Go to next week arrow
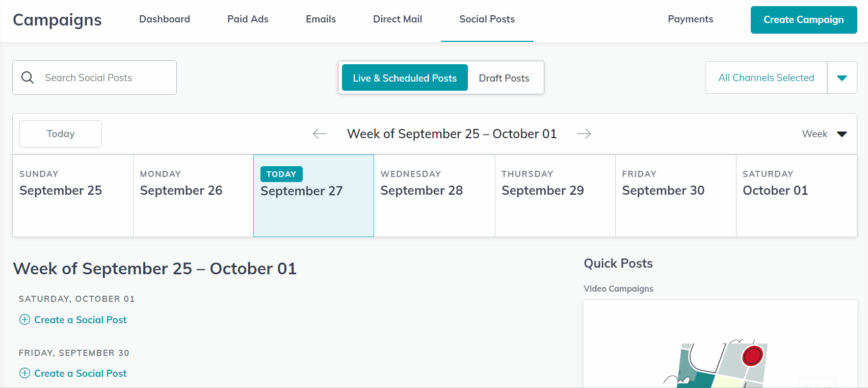 584,134
